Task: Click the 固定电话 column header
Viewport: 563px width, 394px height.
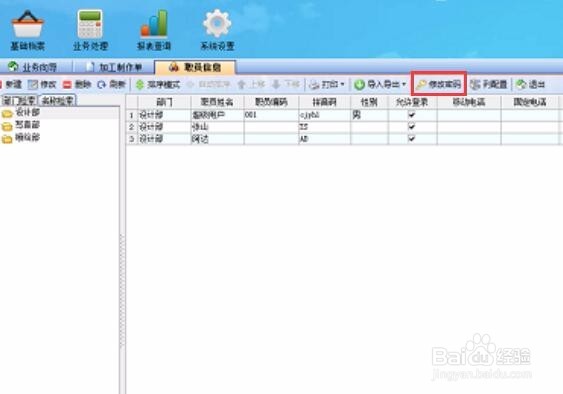Action: coord(530,102)
